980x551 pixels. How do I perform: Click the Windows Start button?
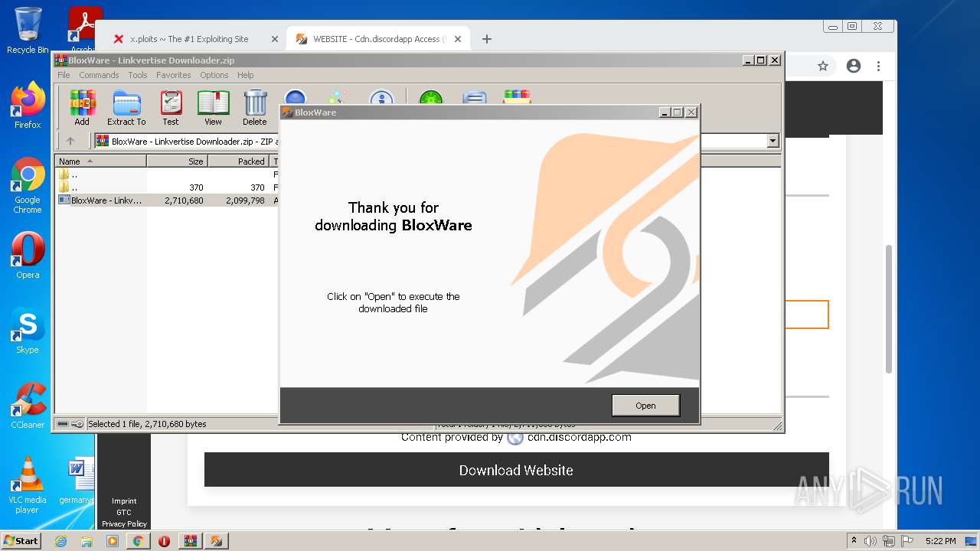pos(21,540)
